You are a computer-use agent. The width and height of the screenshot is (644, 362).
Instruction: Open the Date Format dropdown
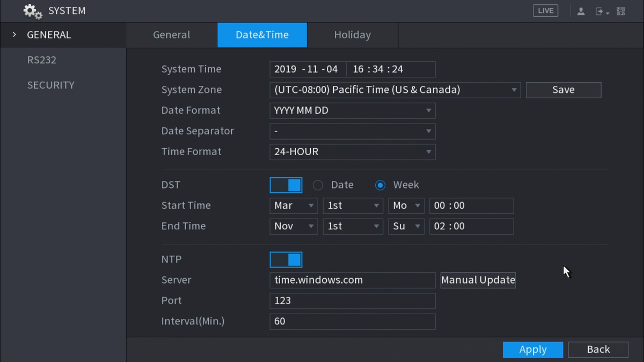(x=352, y=111)
